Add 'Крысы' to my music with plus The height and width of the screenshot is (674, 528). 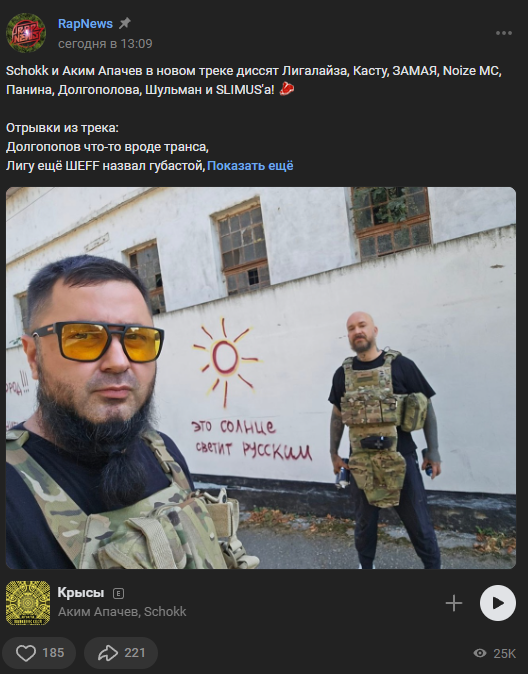(x=454, y=603)
